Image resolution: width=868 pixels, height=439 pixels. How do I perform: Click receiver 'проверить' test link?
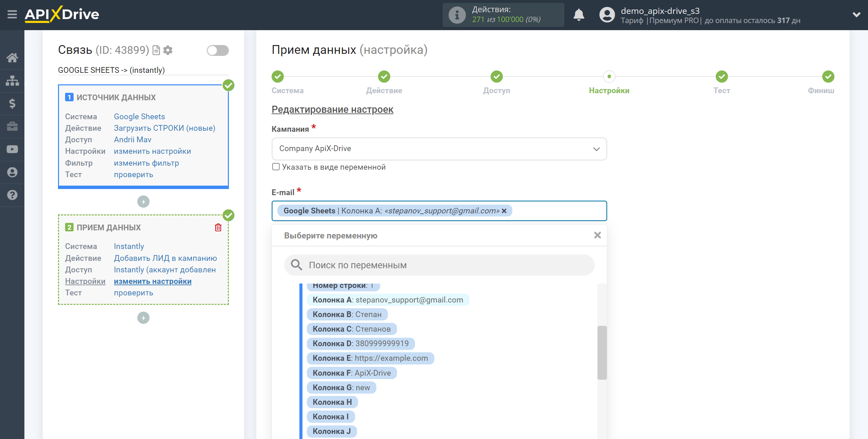coord(134,293)
